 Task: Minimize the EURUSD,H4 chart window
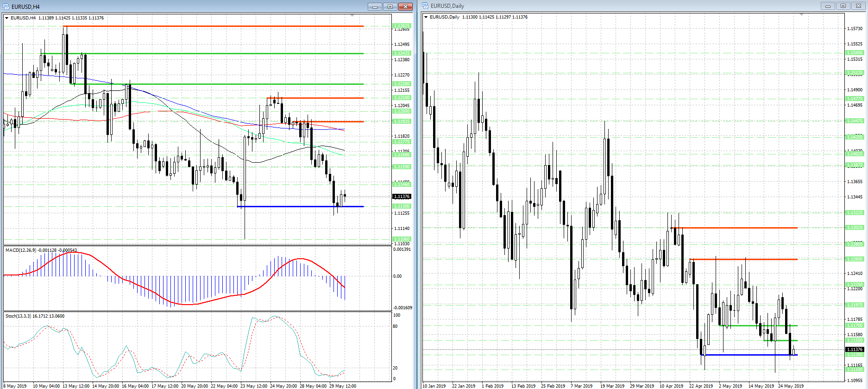click(375, 6)
